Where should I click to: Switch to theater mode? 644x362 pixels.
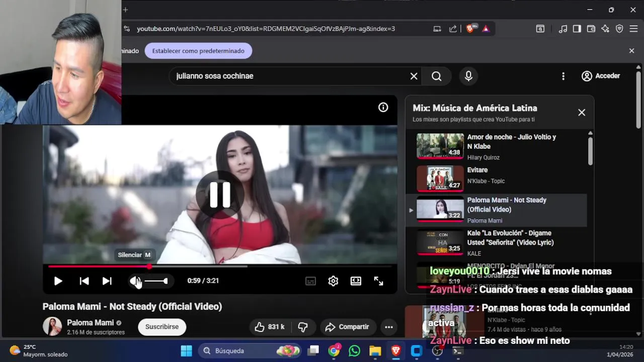(x=356, y=281)
